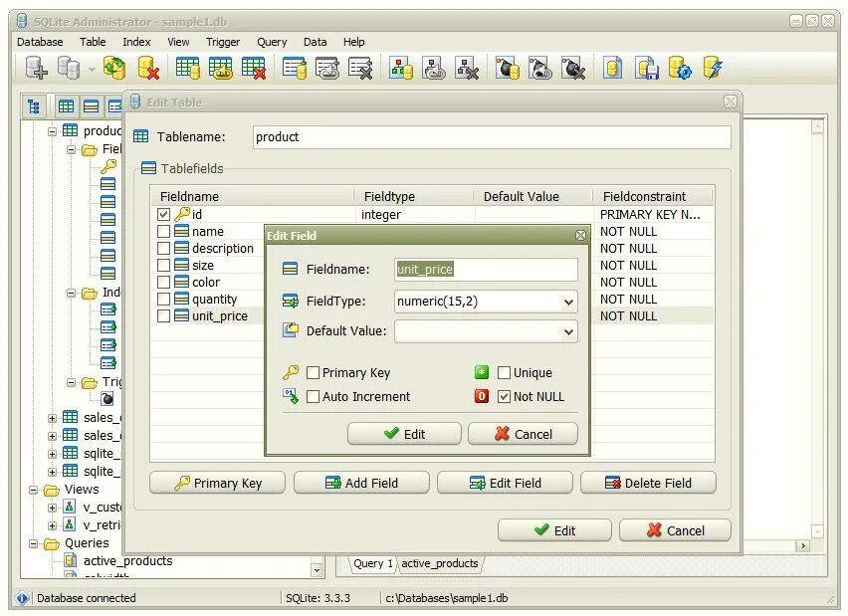
Task: Click the create index toolbar icon
Action: [295, 68]
